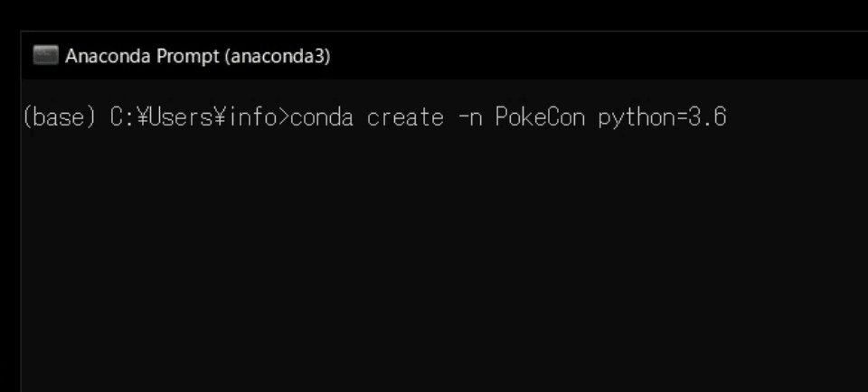Click the "=" sign between python and 3.6
The height and width of the screenshot is (392, 868).
click(682, 117)
